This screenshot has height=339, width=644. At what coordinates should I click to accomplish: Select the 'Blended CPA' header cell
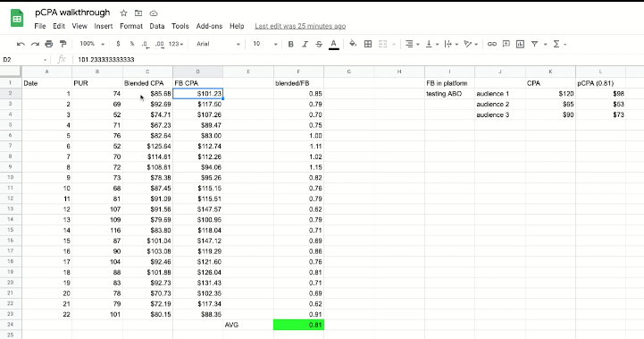pyautogui.click(x=148, y=83)
